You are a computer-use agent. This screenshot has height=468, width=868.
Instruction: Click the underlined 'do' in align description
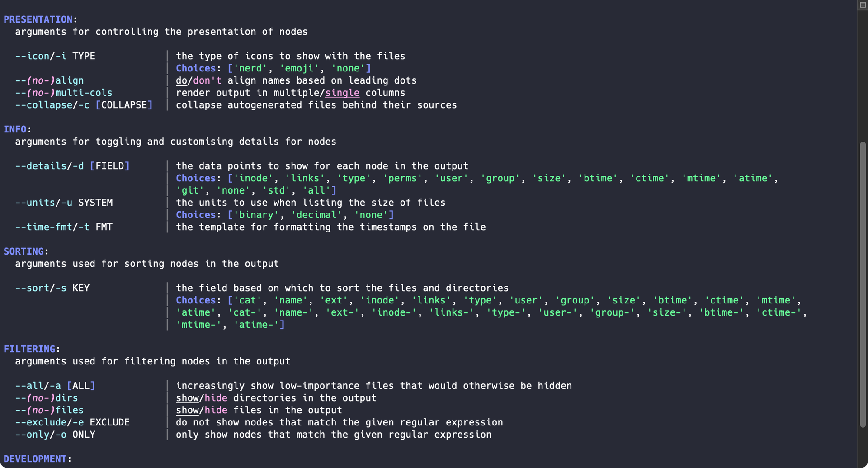pos(181,80)
